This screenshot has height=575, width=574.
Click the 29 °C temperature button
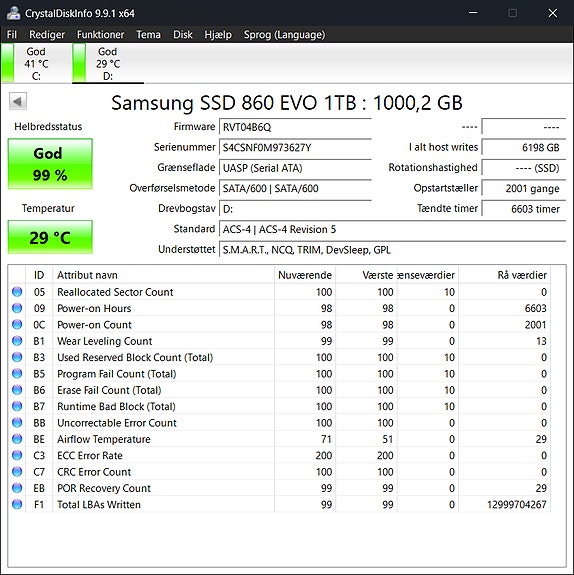click(50, 237)
